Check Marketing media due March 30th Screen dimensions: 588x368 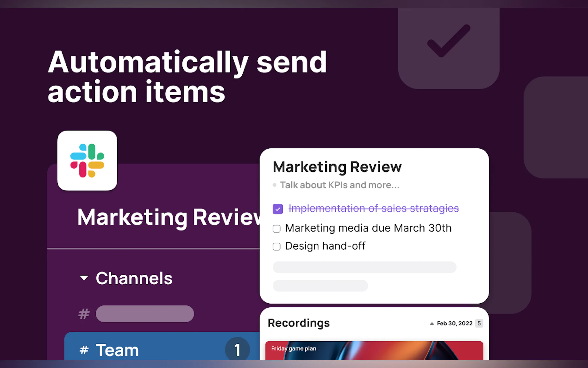(276, 228)
